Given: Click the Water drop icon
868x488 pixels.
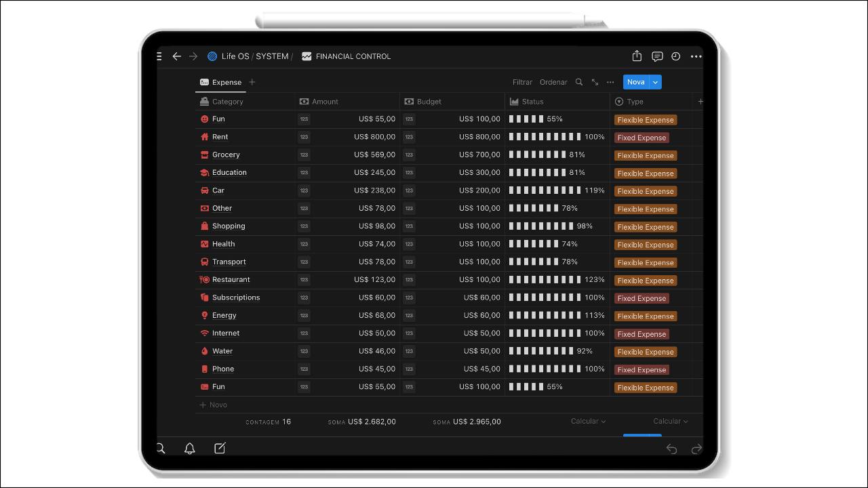Looking at the screenshot, I should 205,351.
